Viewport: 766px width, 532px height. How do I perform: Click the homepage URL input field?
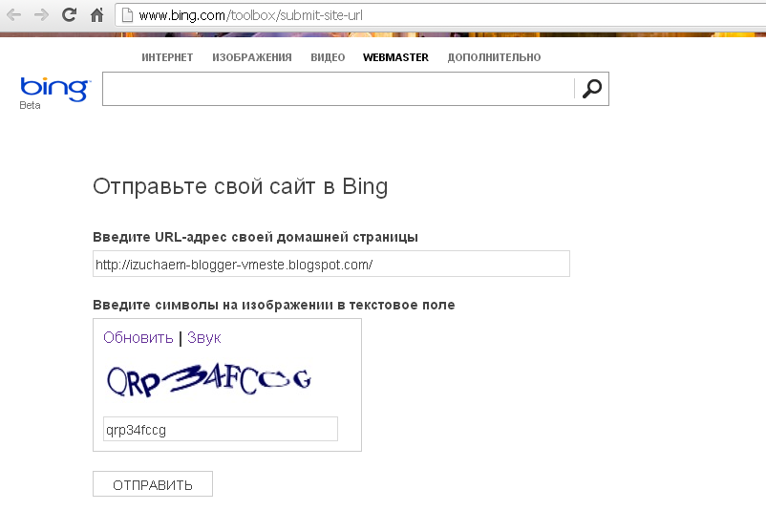point(331,264)
